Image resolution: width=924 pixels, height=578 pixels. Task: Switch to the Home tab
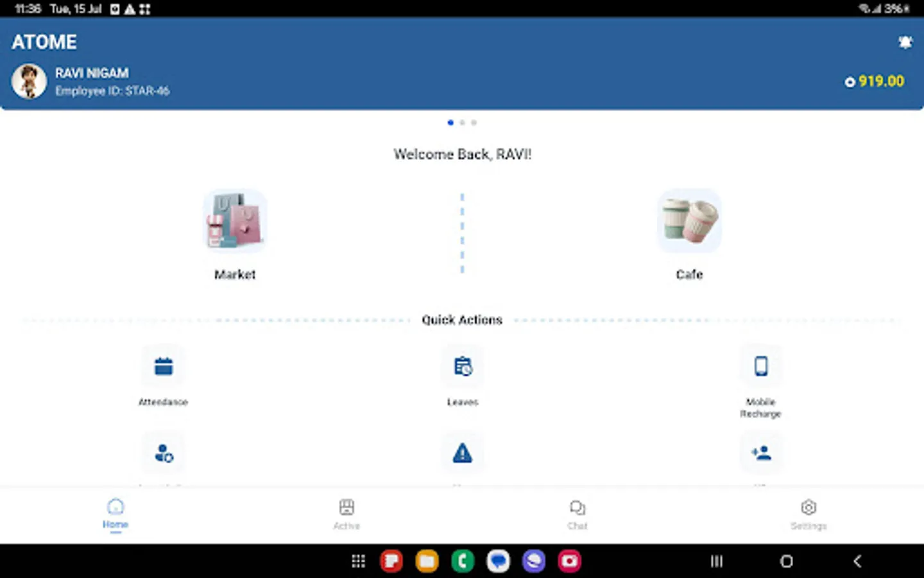click(x=116, y=514)
